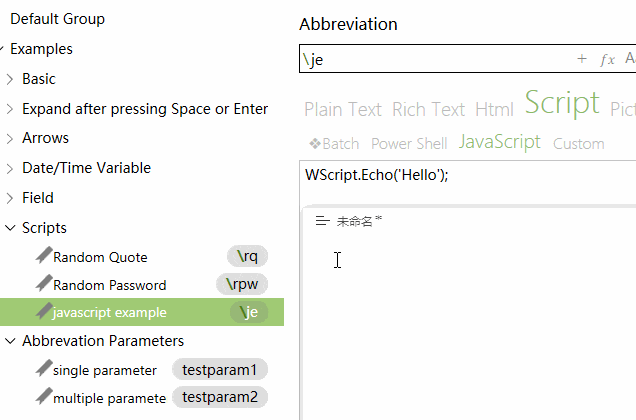Image resolution: width=636 pixels, height=420 pixels.
Task: Expand the Date/Time Variable group
Action: click(10, 168)
